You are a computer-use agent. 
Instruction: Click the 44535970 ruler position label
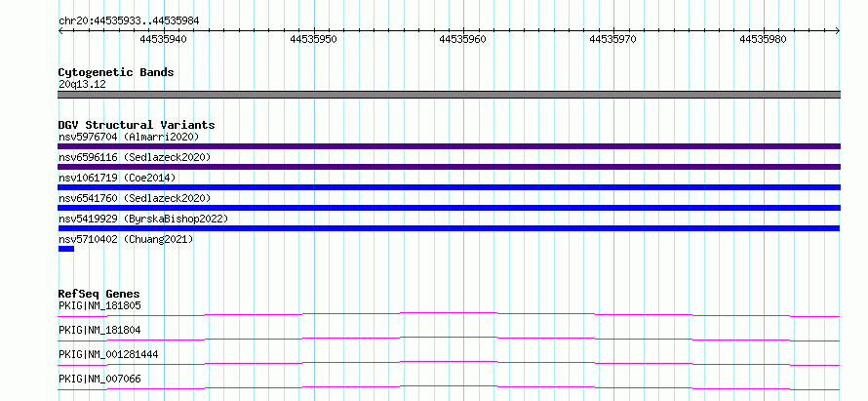click(x=612, y=39)
